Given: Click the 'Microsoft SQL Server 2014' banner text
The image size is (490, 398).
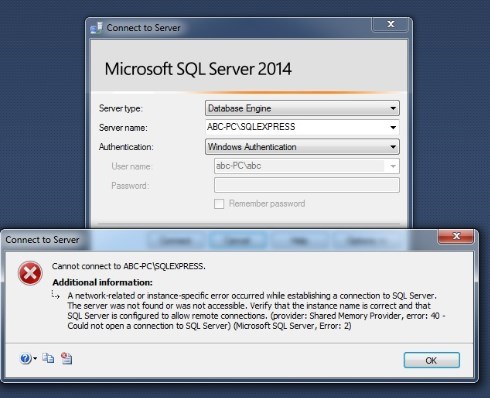Looking at the screenshot, I should (x=198, y=69).
